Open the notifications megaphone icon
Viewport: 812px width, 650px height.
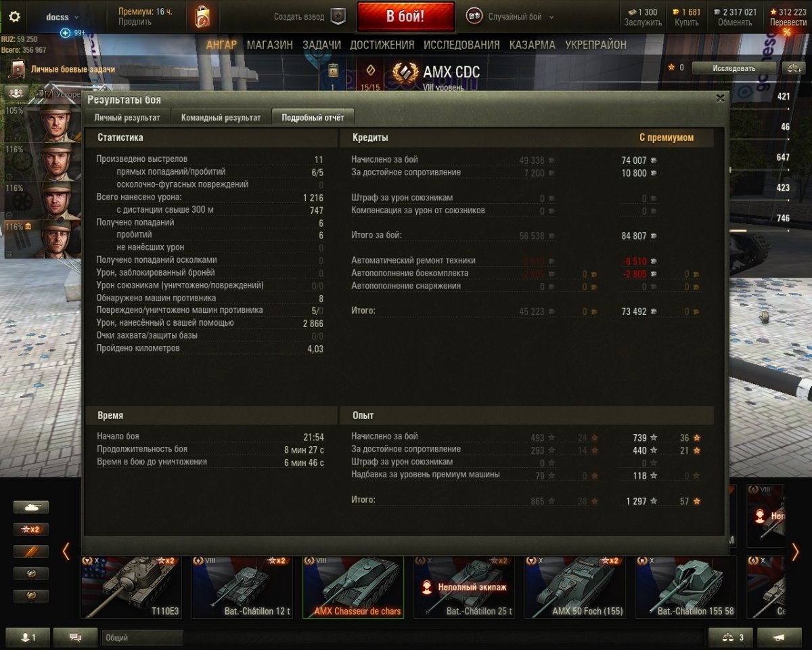[x=780, y=637]
